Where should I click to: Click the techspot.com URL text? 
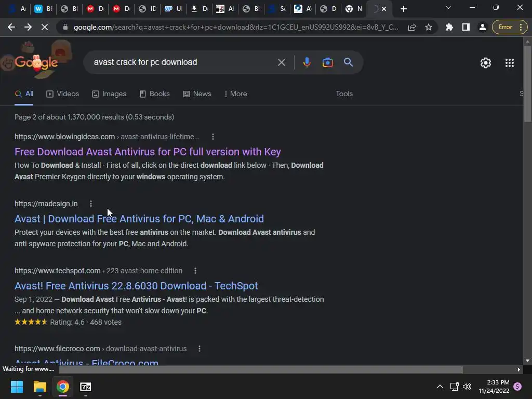pos(98,271)
